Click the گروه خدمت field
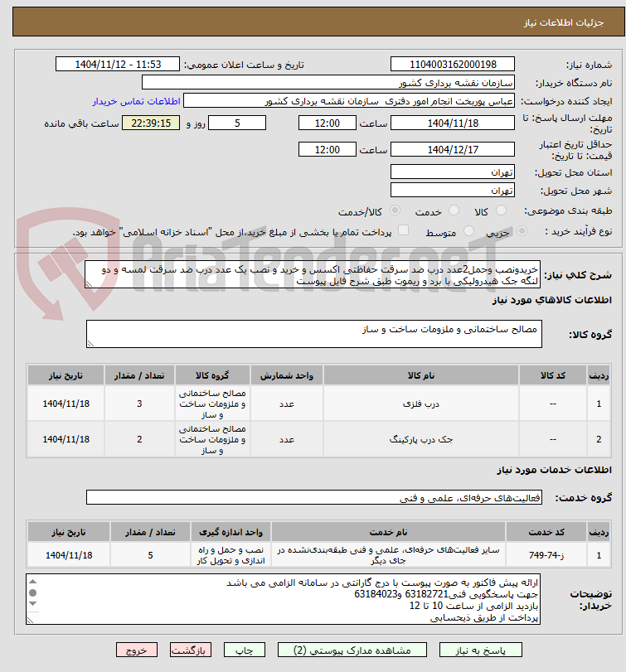Screen dimensions: 626x672 314,497
